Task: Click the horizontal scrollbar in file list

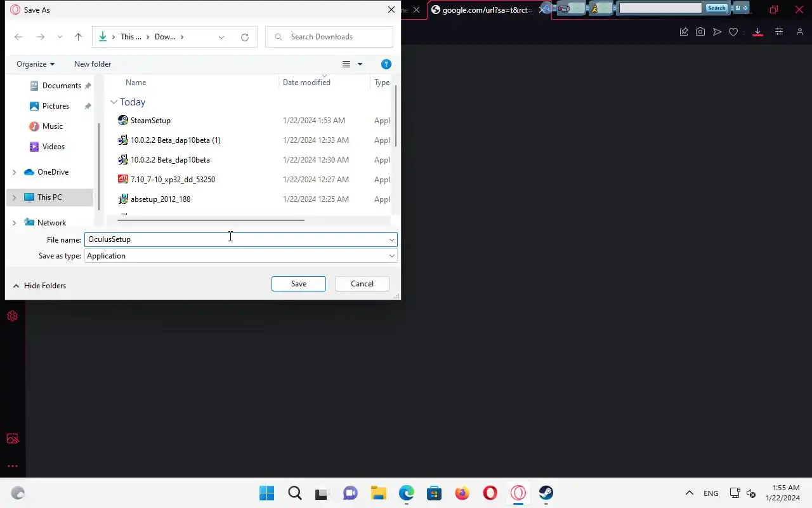Action: coord(211,220)
